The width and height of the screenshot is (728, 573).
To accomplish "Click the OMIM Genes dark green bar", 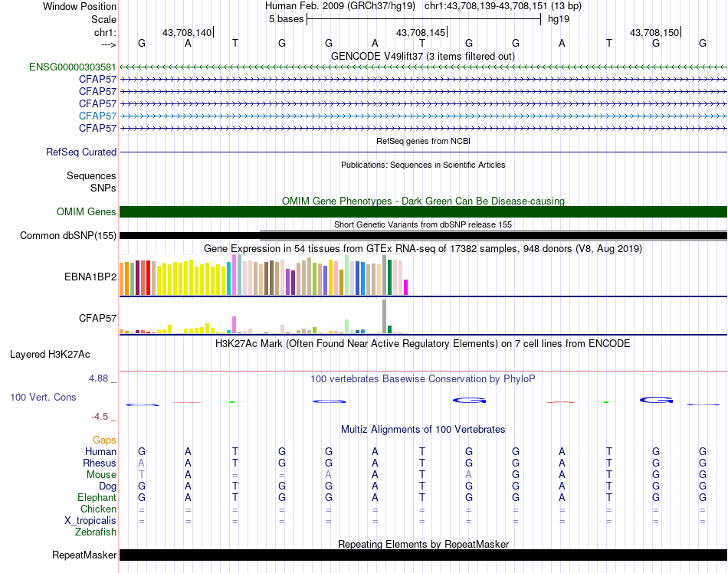I will pos(423,212).
